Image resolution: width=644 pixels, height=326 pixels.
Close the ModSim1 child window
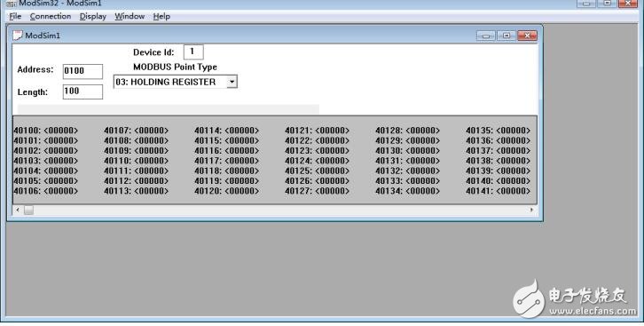(x=527, y=36)
